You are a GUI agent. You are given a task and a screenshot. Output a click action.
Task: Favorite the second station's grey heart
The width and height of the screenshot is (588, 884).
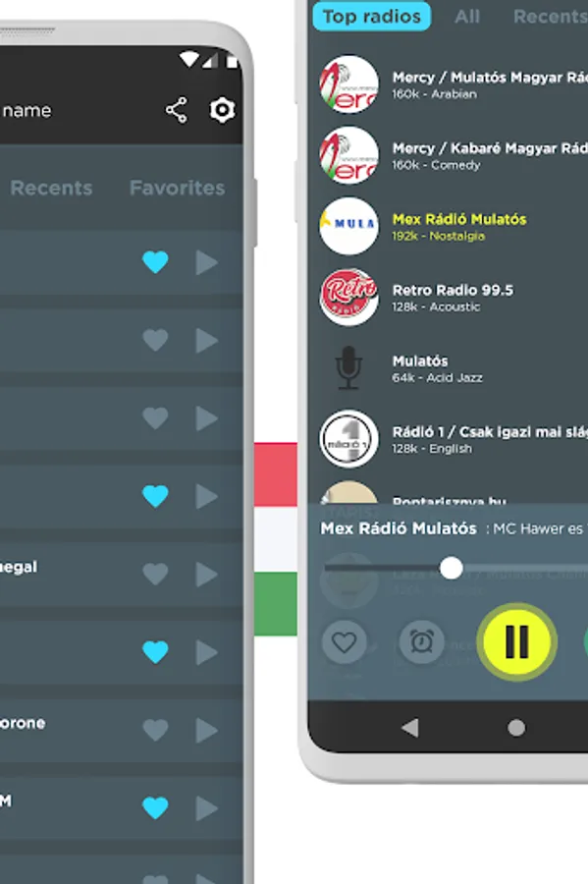[x=155, y=340]
